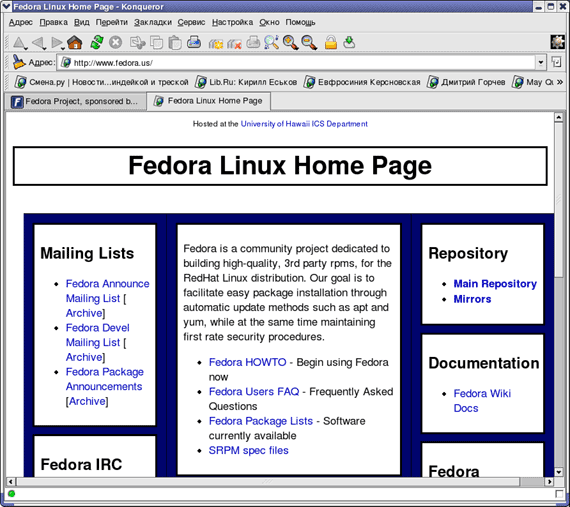Go to the Home page icon

[75, 43]
